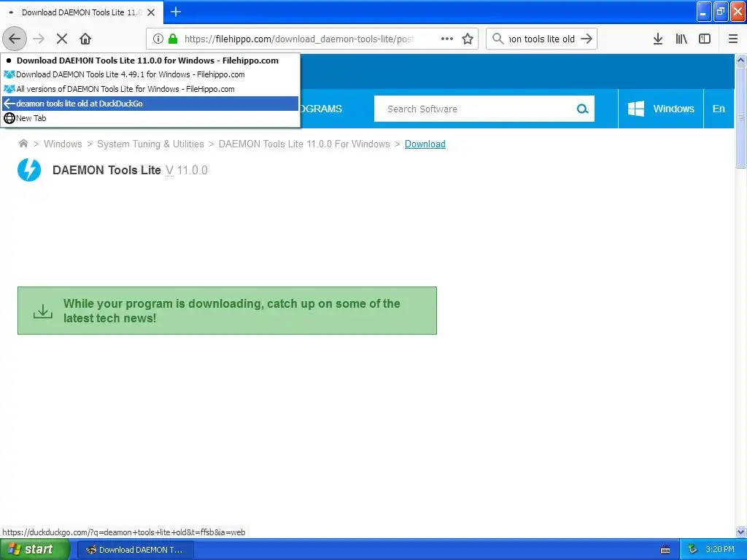This screenshot has height=560, width=747.
Task: Open the Windows platform selector
Action: click(661, 109)
